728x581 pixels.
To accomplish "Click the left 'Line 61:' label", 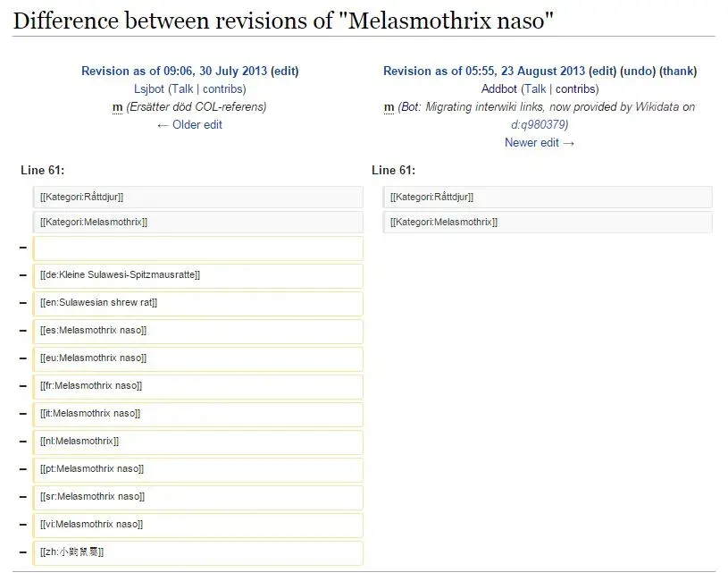I will click(x=42, y=170).
